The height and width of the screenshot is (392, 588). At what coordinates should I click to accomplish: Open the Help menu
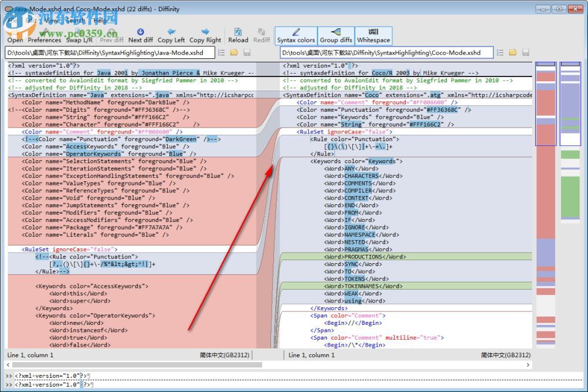pyautogui.click(x=99, y=20)
